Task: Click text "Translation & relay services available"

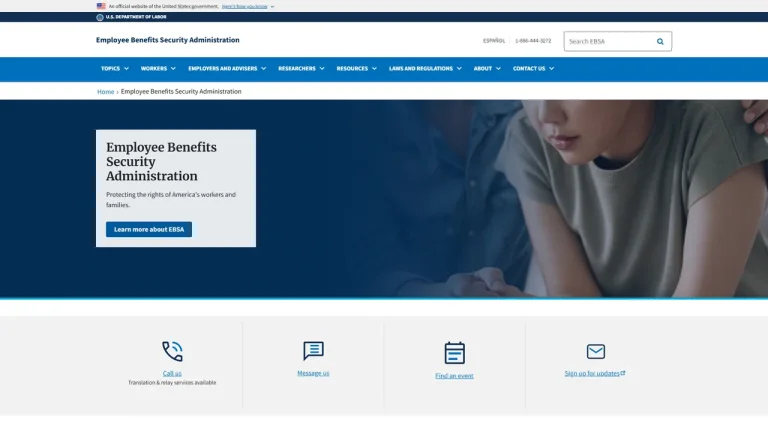Action: [172, 383]
